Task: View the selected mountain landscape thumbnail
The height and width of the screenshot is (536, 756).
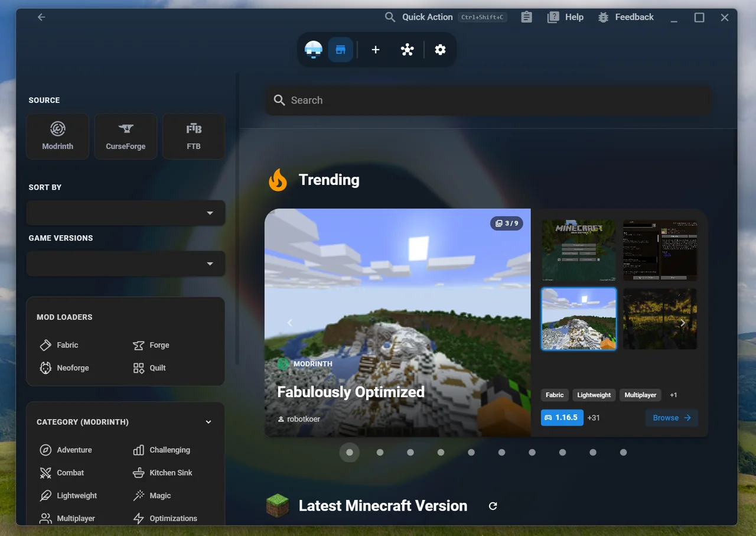Action: (x=579, y=319)
